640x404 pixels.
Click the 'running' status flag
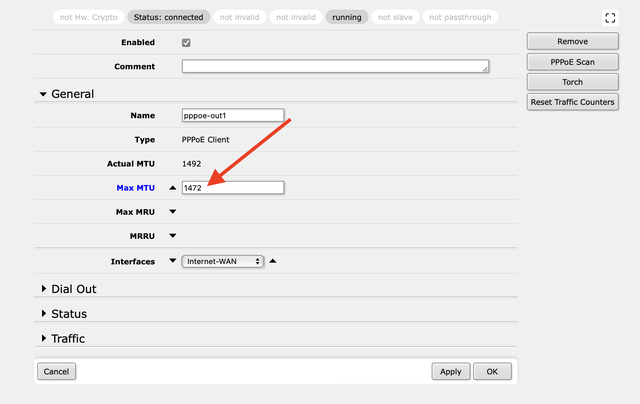[347, 17]
